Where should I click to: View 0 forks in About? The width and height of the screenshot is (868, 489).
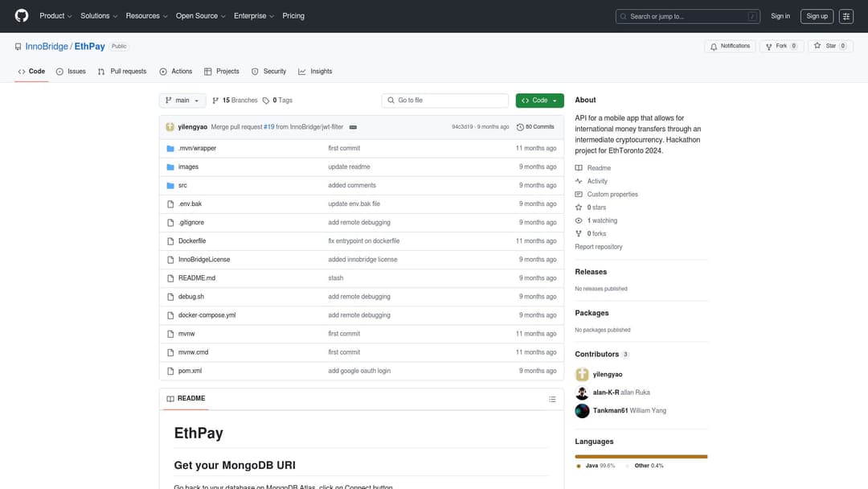[x=596, y=234]
